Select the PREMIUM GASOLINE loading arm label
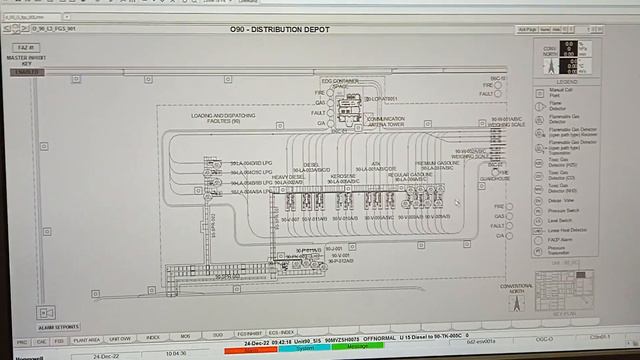Screen dimensions: 640x360 pyautogui.click(x=437, y=165)
